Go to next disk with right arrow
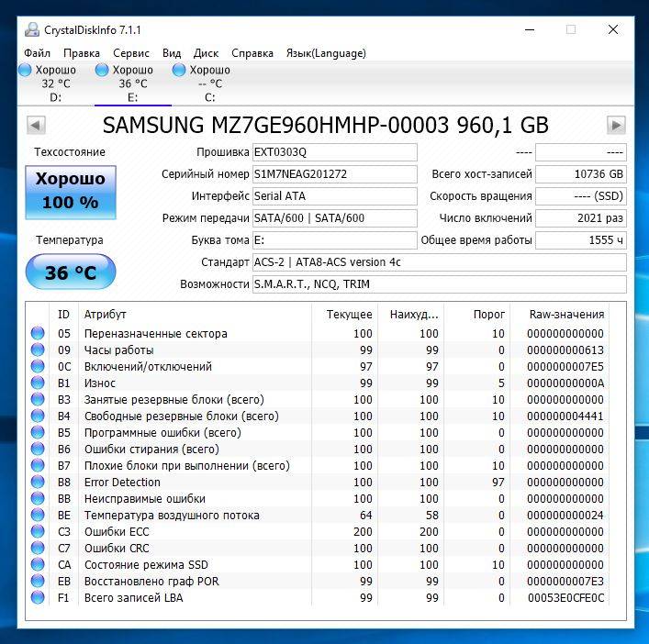Image resolution: width=649 pixels, height=644 pixels. [x=616, y=125]
